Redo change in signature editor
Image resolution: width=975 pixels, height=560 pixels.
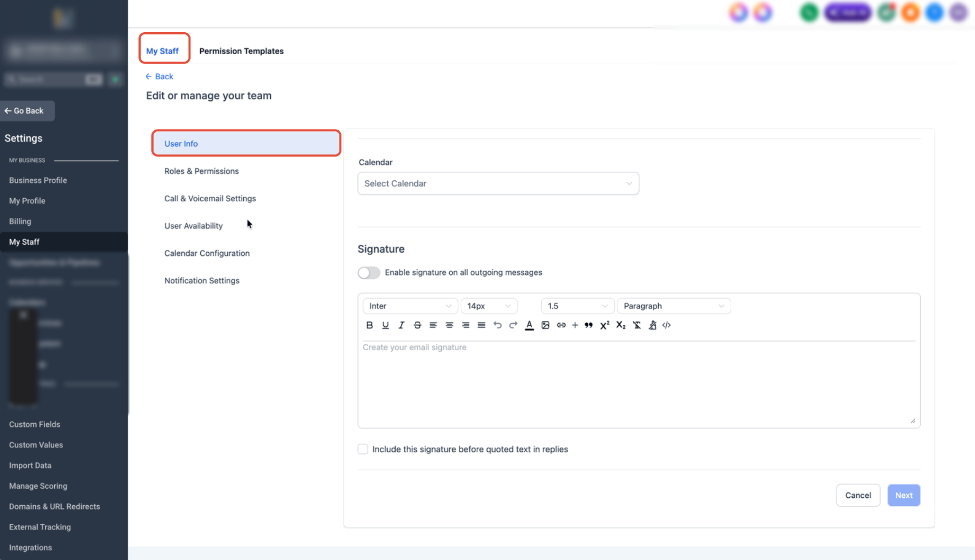[513, 325]
